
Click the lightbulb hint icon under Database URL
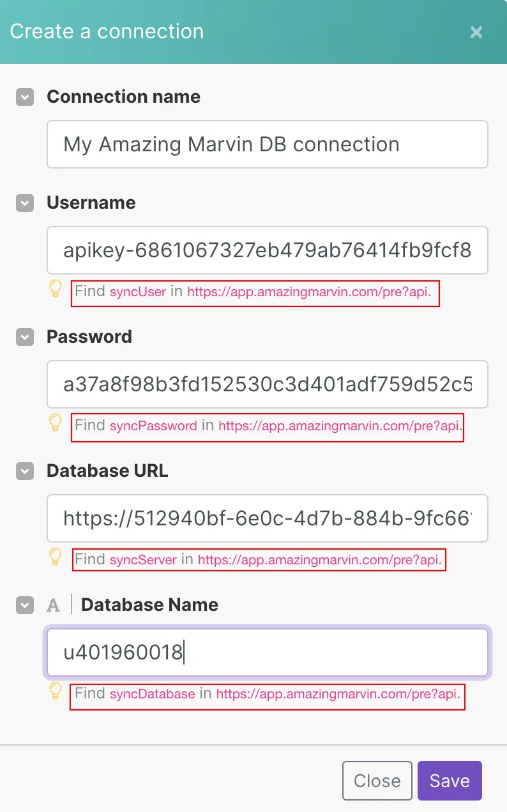point(56,557)
